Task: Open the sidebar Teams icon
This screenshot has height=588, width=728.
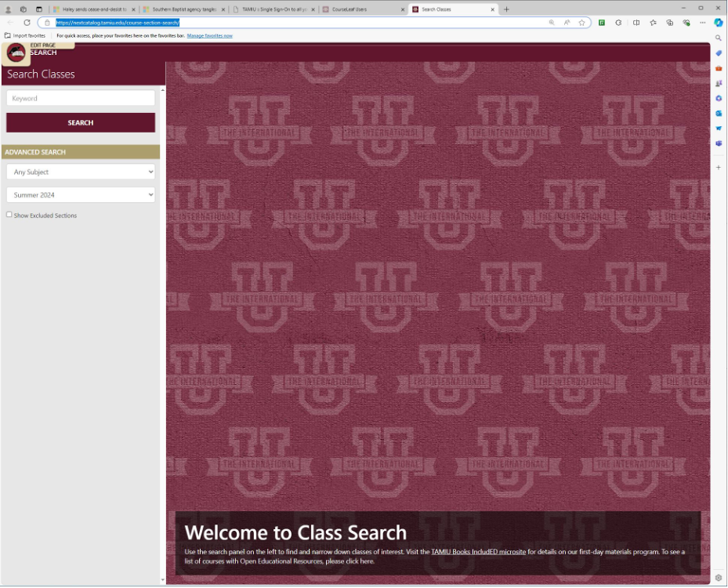Action: tap(719, 143)
